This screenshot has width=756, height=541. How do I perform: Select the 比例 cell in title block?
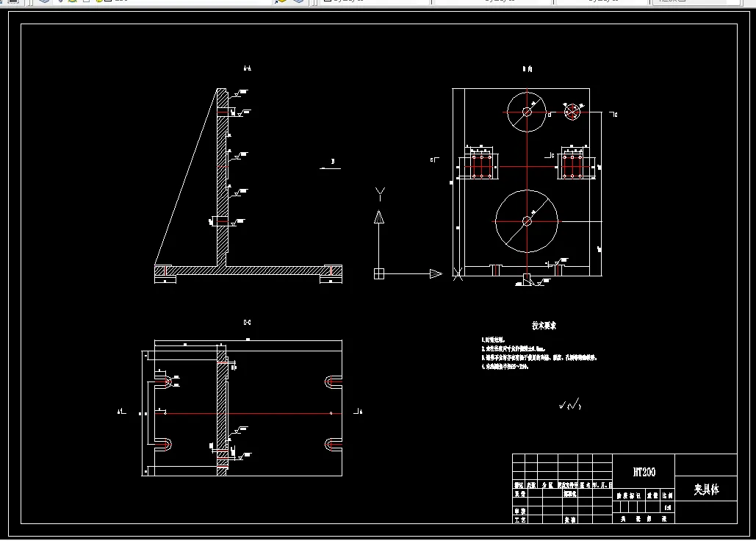click(667, 495)
